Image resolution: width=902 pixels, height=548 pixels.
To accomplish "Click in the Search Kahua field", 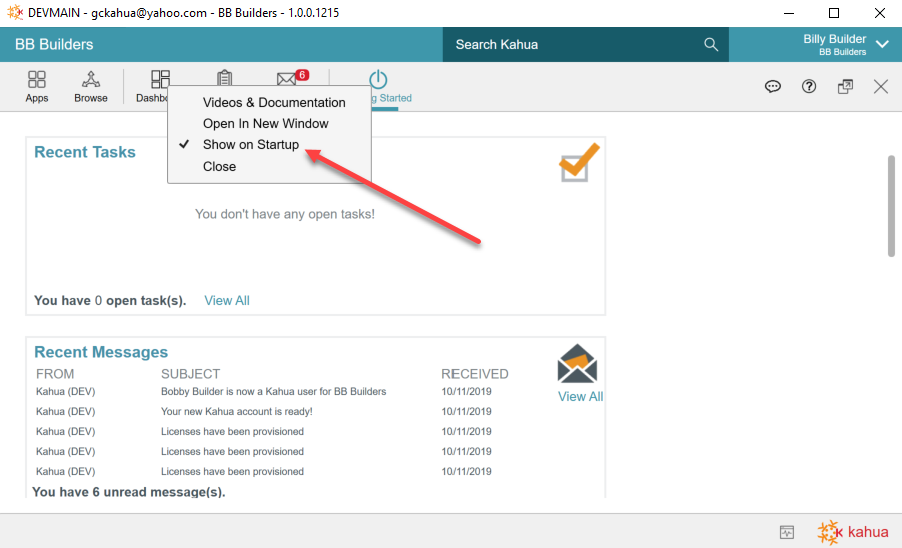I will click(x=575, y=44).
